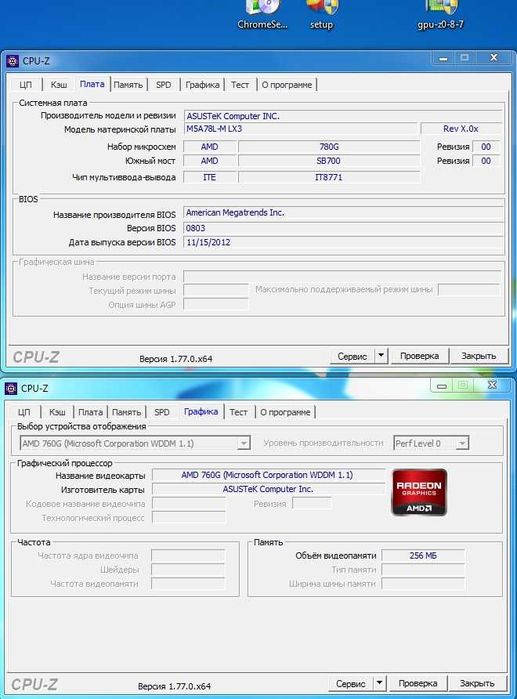This screenshot has height=699, width=517.
Task: Click motherboard model M5A78L-M LX3 value
Action: tap(301, 129)
